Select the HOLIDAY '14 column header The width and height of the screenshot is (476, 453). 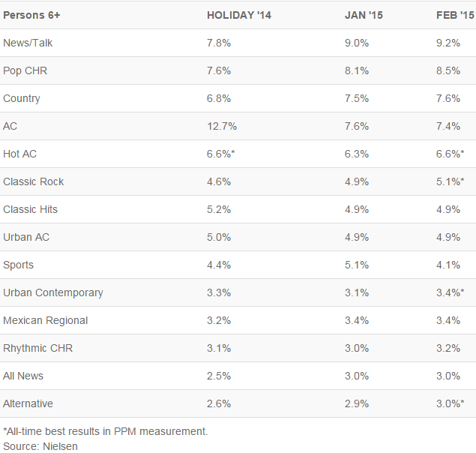pos(239,15)
